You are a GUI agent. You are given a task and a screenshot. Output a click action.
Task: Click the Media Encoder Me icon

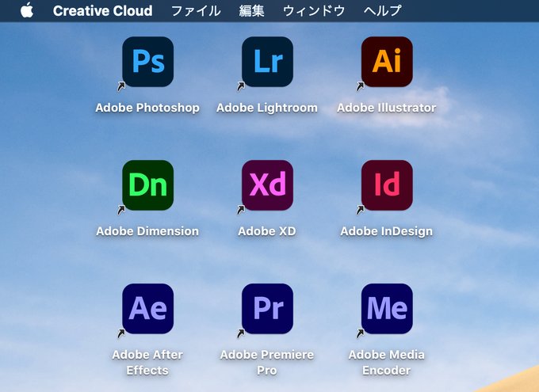387,309
